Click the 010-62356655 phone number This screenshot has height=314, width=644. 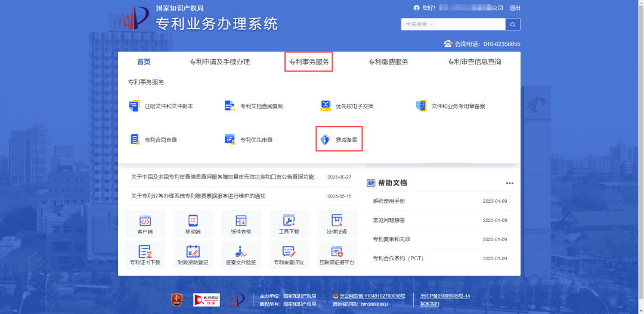coord(501,44)
